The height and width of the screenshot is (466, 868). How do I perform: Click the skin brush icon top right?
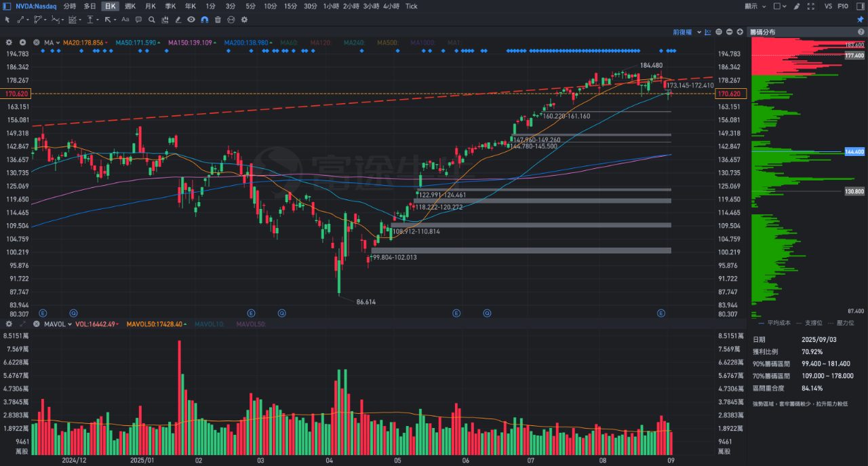pos(797,6)
